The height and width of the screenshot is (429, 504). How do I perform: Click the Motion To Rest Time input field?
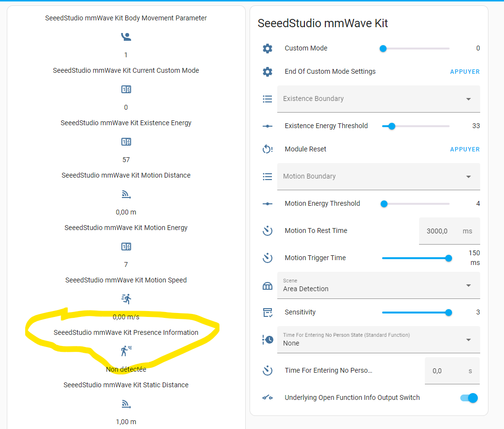[449, 231]
